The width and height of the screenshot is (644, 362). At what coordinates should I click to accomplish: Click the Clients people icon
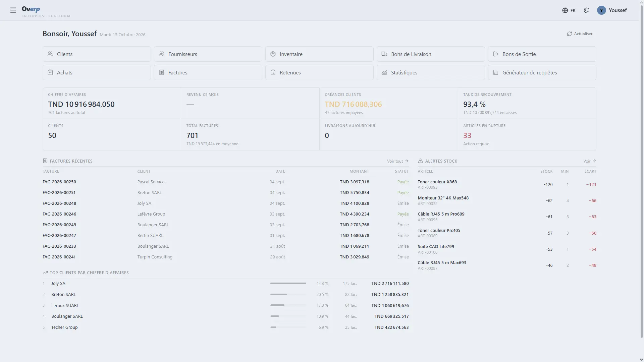click(x=50, y=54)
